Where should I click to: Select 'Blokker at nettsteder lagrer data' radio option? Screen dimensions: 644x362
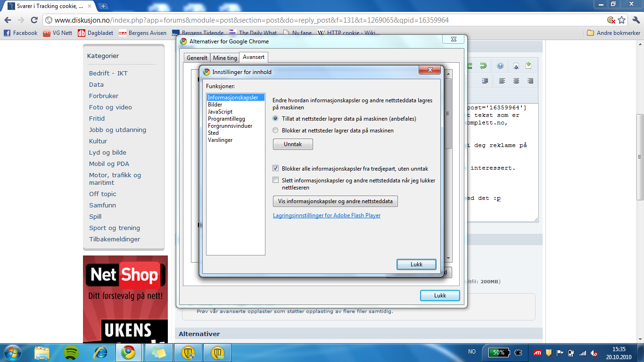(x=275, y=131)
